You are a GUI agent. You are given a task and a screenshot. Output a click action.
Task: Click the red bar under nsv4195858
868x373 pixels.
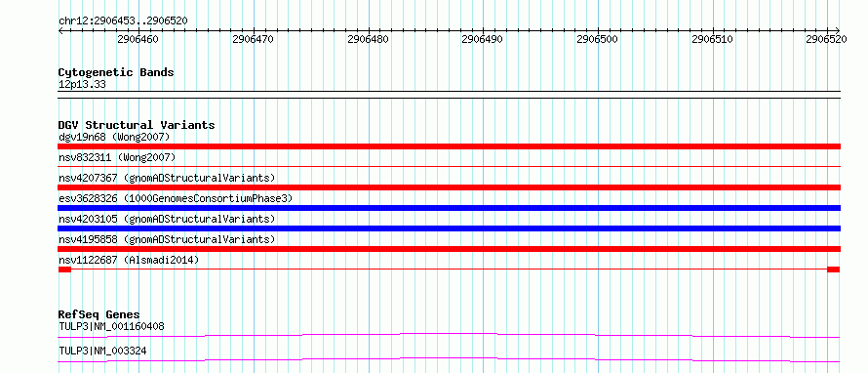[x=449, y=249]
